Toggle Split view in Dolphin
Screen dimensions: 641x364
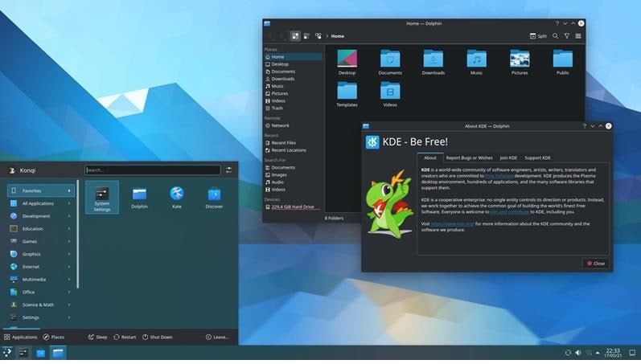pyautogui.click(x=538, y=36)
